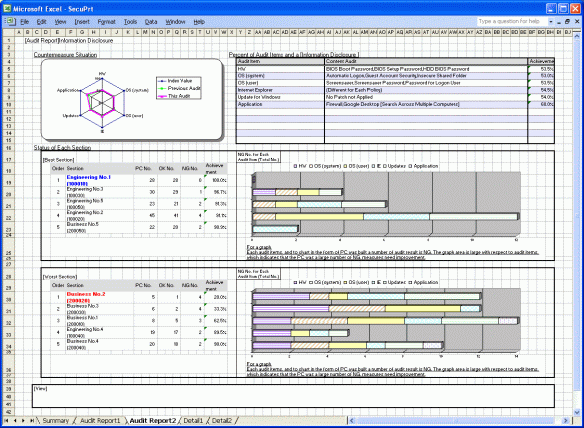Switch to the Detail2 sheet tab
The height and width of the screenshot is (428, 584).
click(222, 421)
